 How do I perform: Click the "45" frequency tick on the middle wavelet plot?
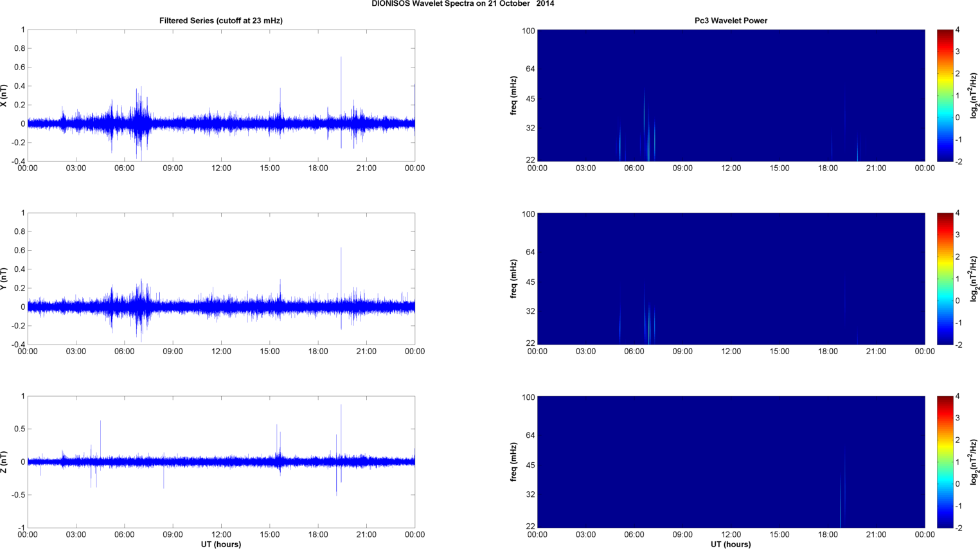click(x=530, y=282)
